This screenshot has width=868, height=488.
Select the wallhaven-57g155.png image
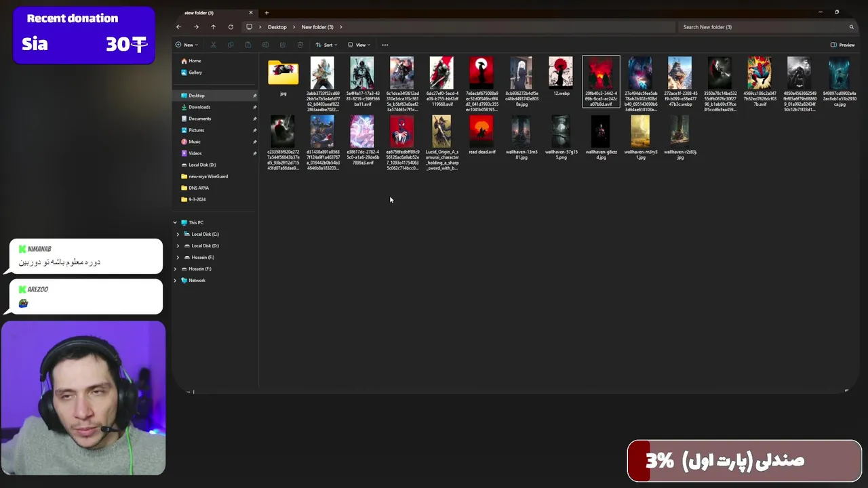561,138
